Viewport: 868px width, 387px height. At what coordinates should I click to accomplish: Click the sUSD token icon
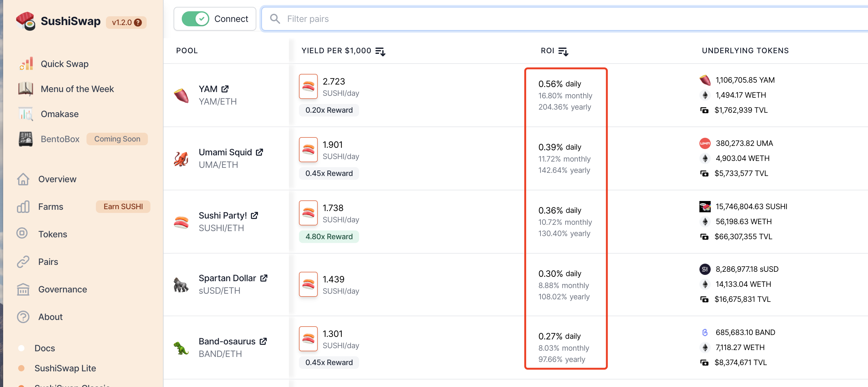coord(705,270)
